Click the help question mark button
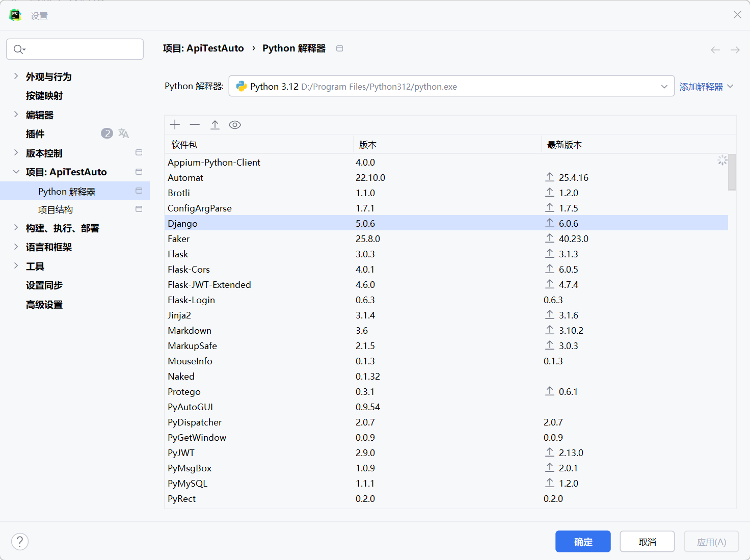This screenshot has height=560, width=750. pyautogui.click(x=20, y=542)
